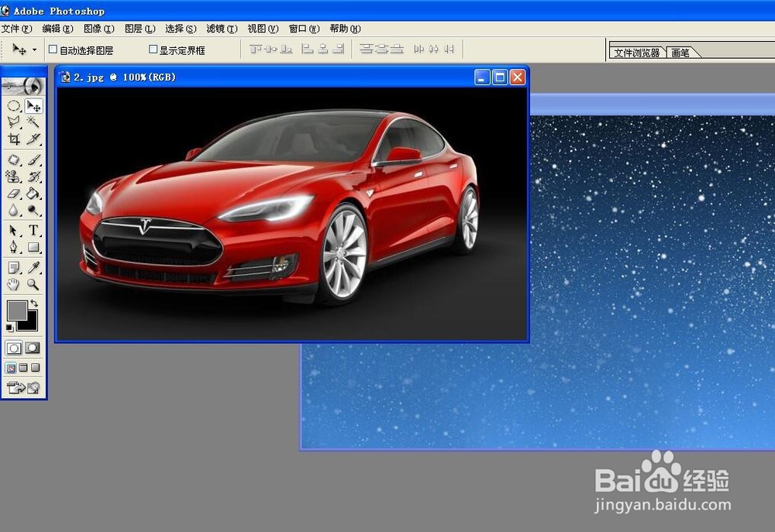Reset to default black and white colors

coord(10,328)
